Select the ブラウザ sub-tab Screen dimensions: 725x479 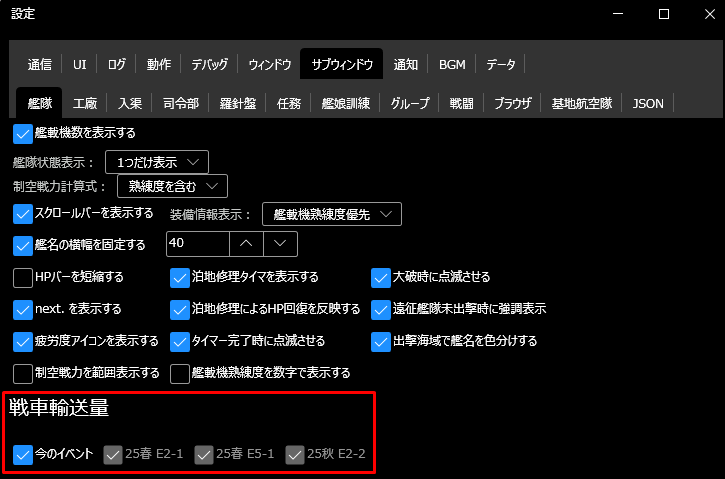[512, 103]
